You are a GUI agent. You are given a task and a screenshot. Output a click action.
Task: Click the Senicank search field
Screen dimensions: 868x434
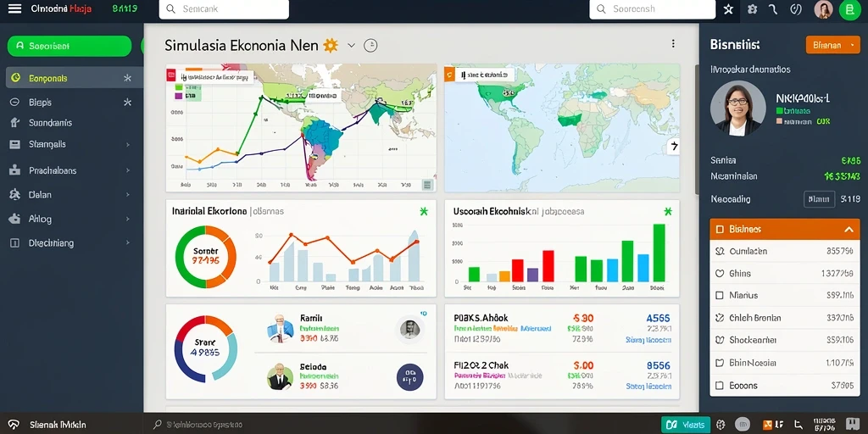pyautogui.click(x=224, y=9)
